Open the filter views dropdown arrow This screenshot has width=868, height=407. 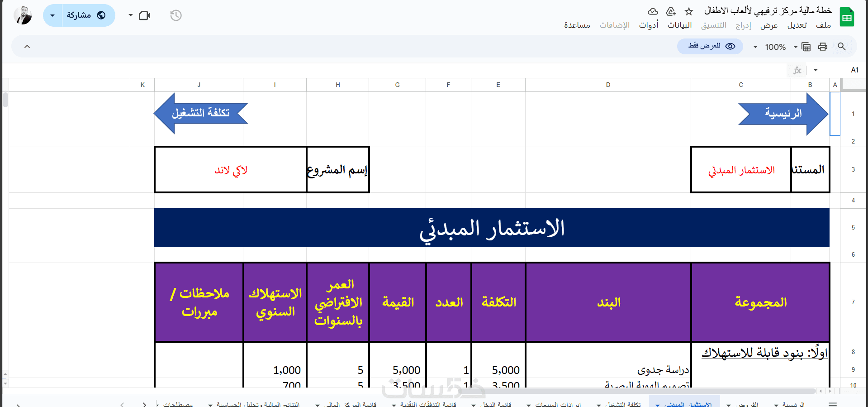pyautogui.click(x=796, y=47)
